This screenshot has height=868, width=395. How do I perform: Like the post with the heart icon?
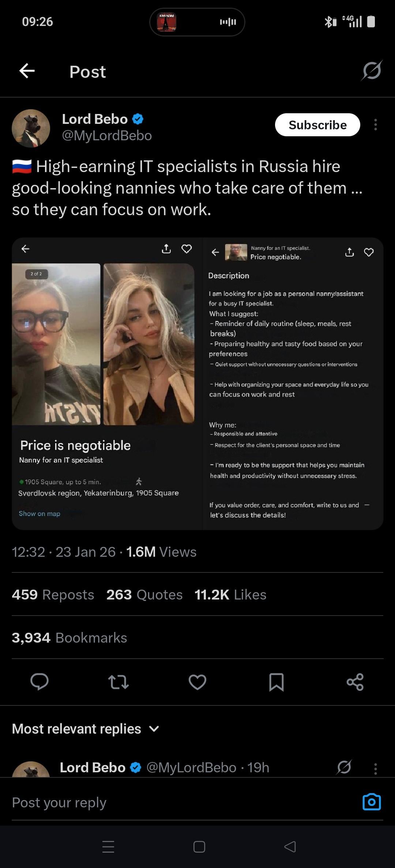pos(197,682)
